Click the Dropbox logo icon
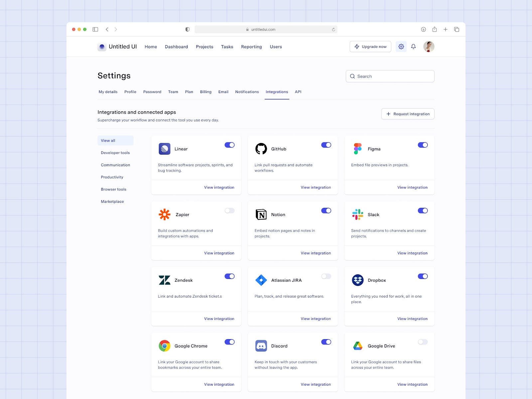532x399 pixels. click(x=358, y=280)
